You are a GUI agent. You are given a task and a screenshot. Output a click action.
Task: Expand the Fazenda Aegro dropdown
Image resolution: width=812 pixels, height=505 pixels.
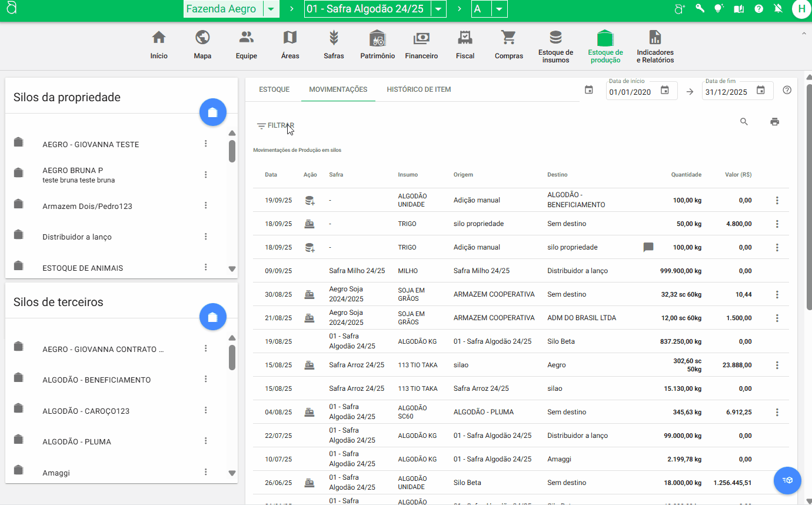pos(271,9)
